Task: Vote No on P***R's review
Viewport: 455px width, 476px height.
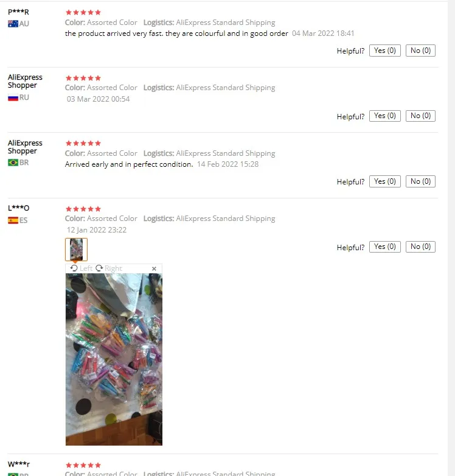Action: pyautogui.click(x=420, y=51)
